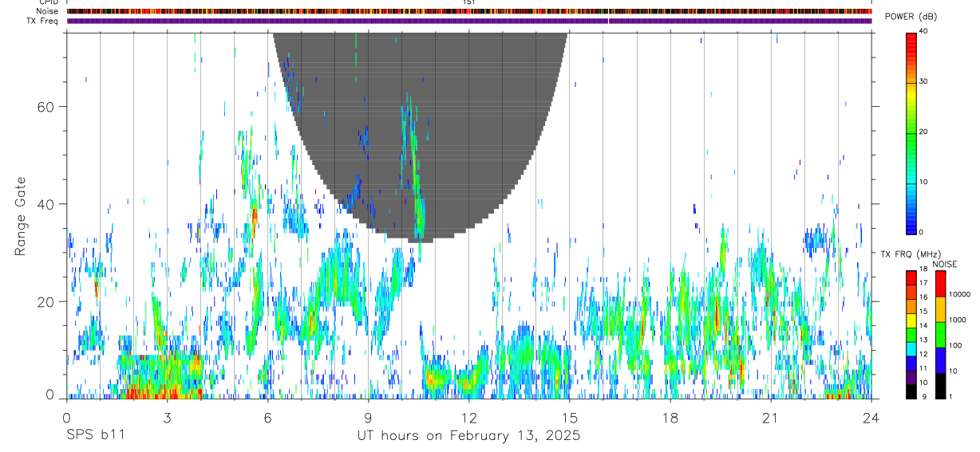
Task: Click the CPID value 151 at top
Action: click(x=468, y=2)
